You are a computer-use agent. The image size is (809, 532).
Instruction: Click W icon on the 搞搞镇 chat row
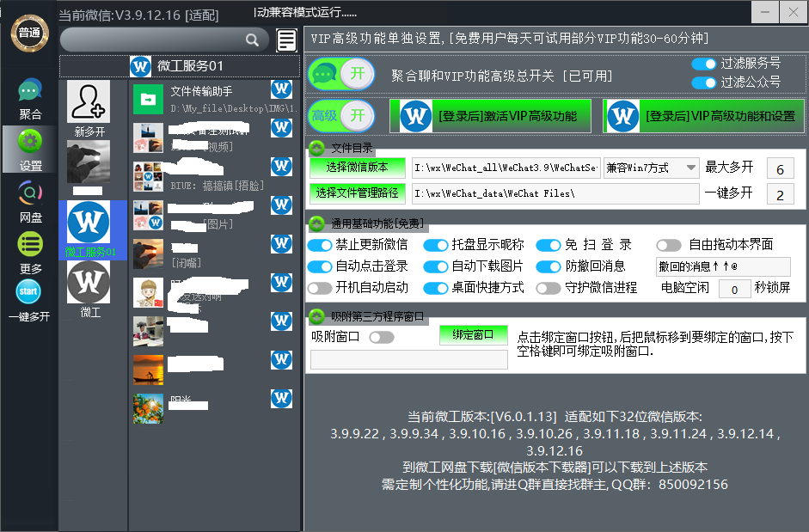(282, 166)
